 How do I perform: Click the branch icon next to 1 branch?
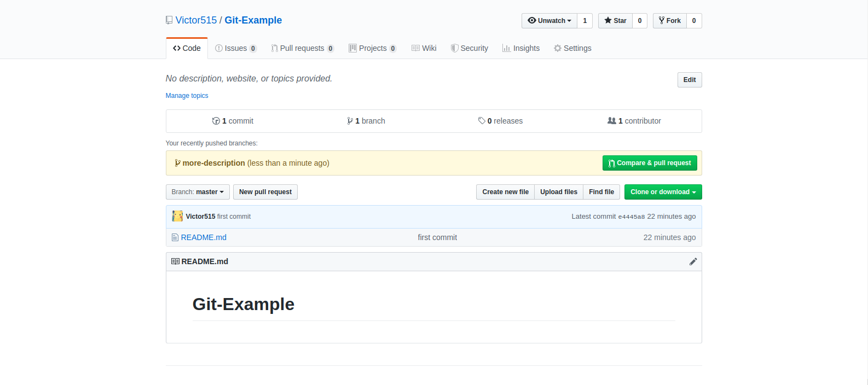click(x=350, y=121)
